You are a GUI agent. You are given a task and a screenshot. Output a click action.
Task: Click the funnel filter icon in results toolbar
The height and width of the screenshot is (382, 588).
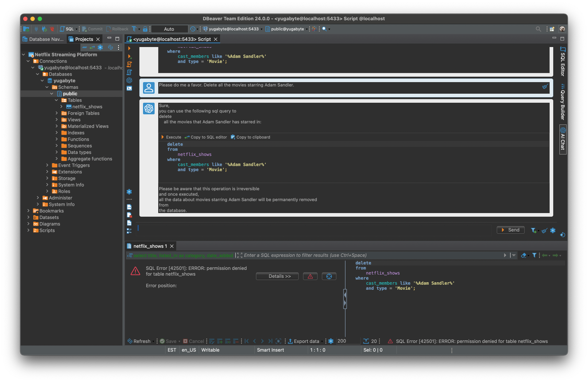pyautogui.click(x=534, y=255)
